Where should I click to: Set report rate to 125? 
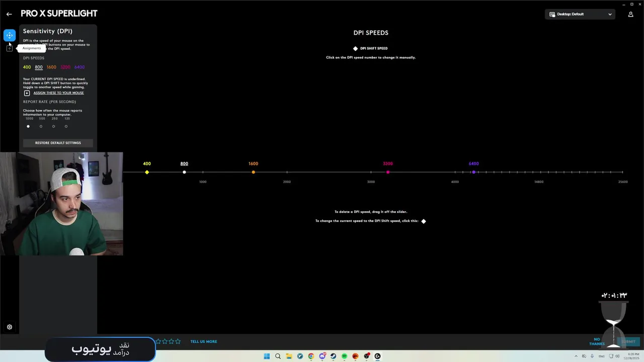(x=66, y=126)
